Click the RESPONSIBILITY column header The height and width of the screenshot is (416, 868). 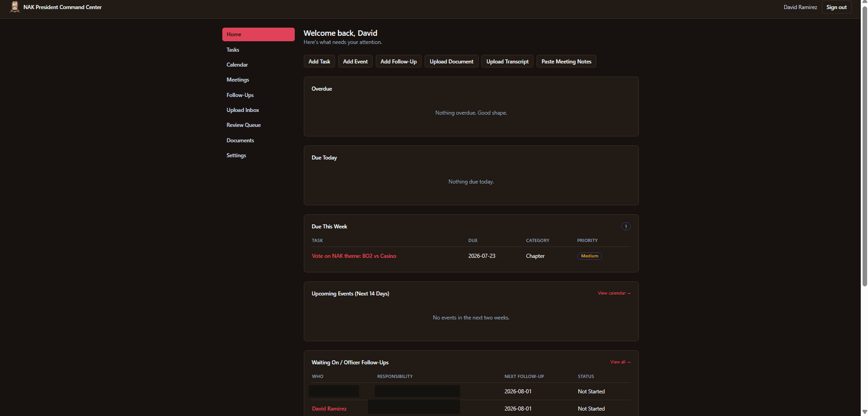395,377
